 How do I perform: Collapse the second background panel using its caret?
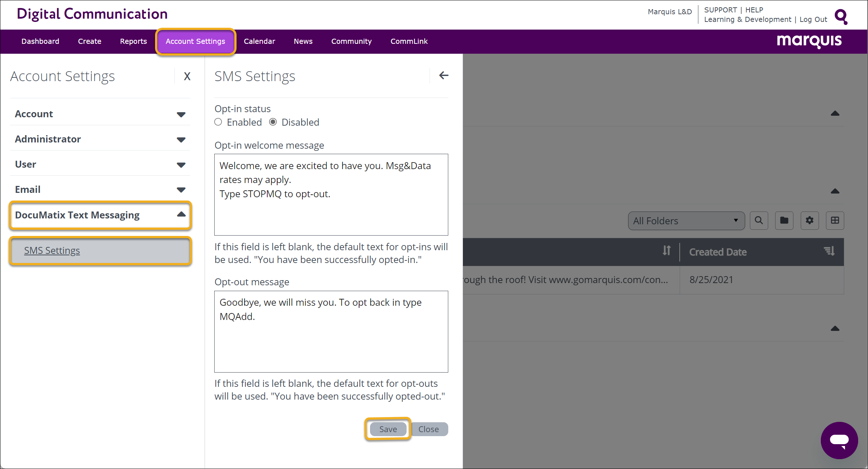tap(835, 191)
